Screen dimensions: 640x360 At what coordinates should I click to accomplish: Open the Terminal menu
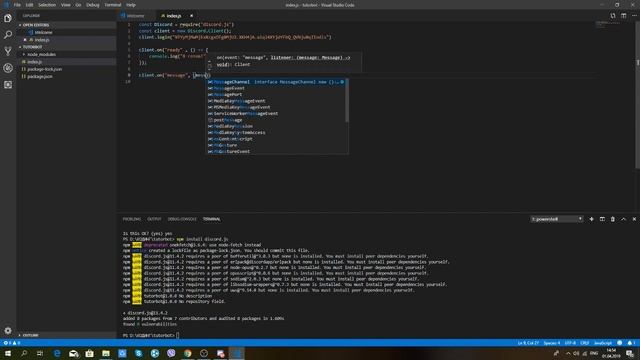(x=113, y=5)
